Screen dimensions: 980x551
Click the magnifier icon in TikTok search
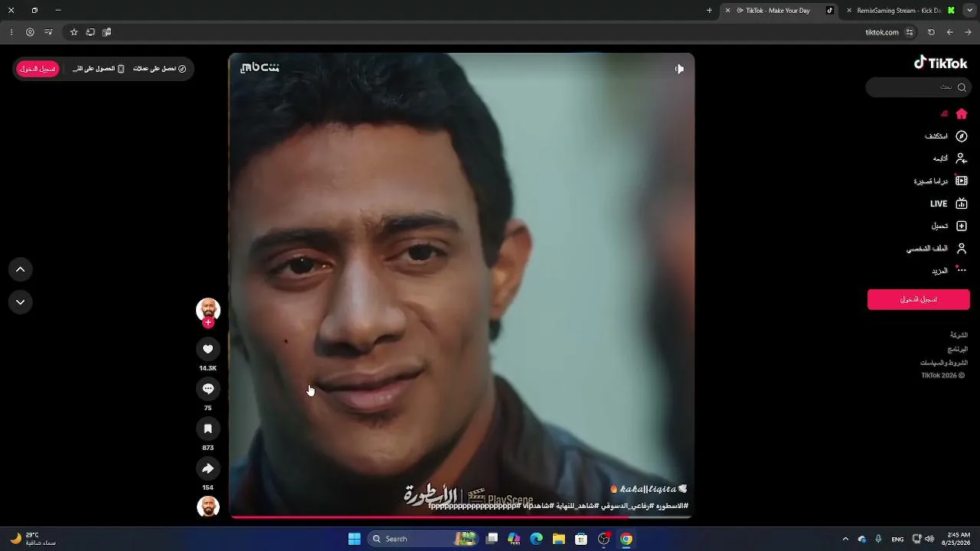coord(962,87)
